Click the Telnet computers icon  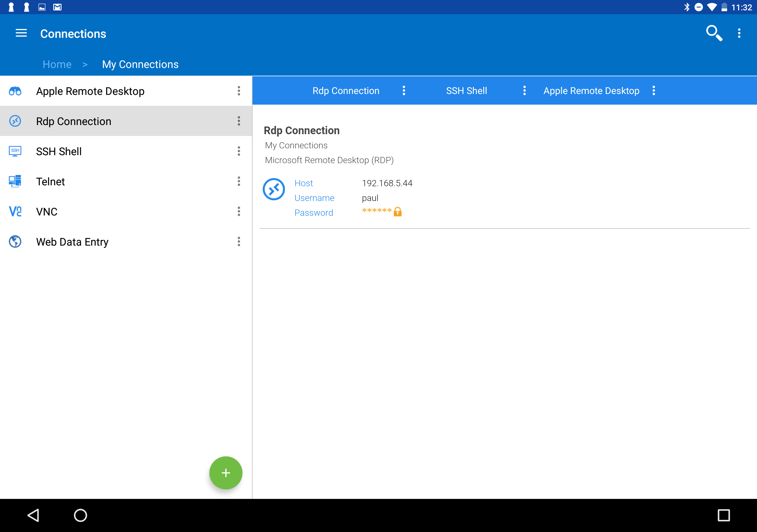pyautogui.click(x=15, y=181)
